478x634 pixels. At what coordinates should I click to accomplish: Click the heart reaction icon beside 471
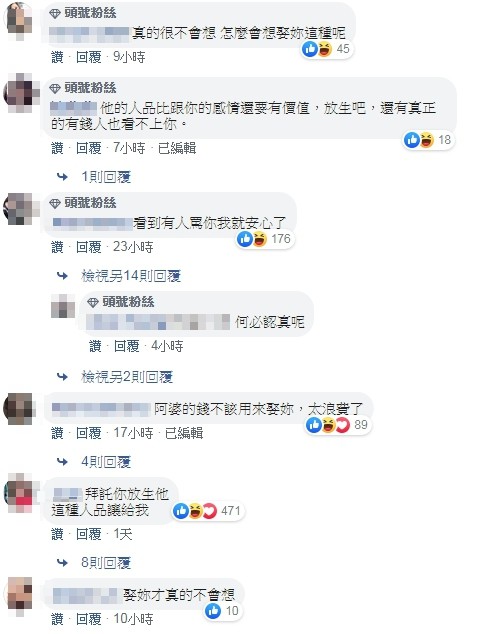(x=209, y=511)
